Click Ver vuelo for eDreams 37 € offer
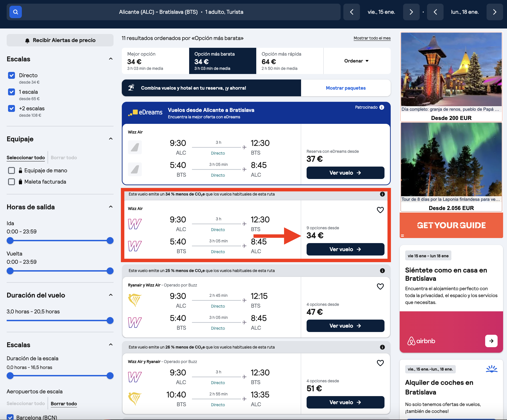Image resolution: width=507 pixels, height=420 pixels. click(345, 173)
